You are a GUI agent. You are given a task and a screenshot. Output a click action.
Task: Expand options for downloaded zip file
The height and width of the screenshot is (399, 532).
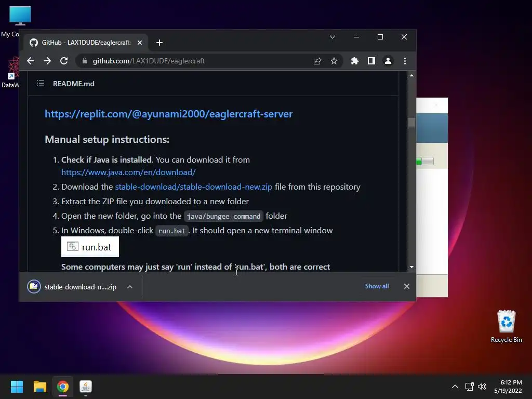(x=129, y=287)
